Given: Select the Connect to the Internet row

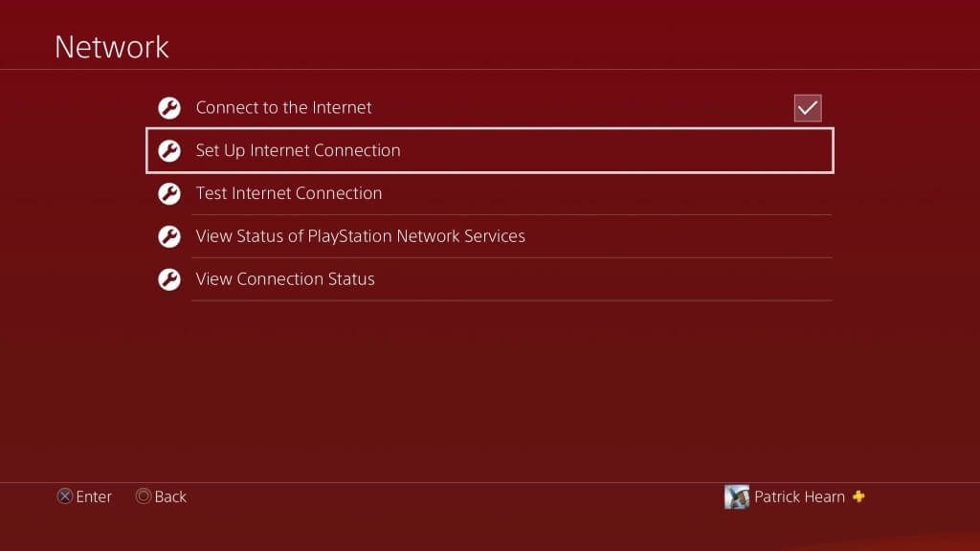Looking at the screenshot, I should (489, 107).
